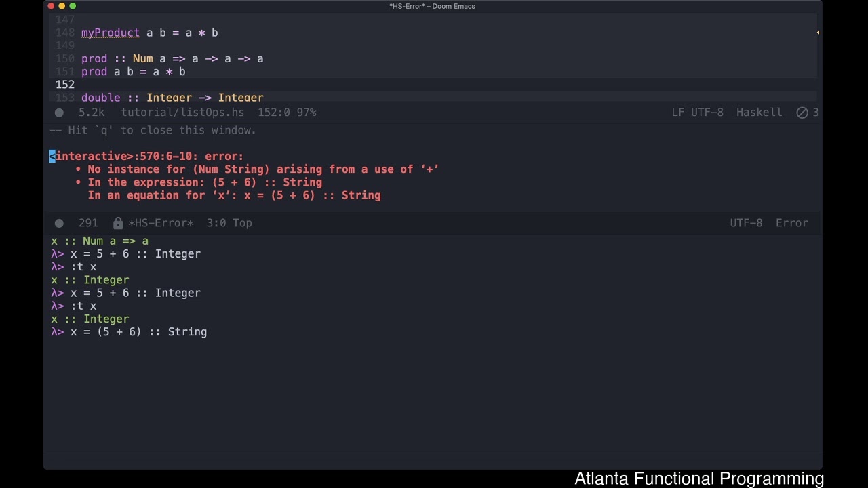This screenshot has height=488, width=868.
Task: Click the 'x :: Num a => a' output
Action: tap(100, 241)
